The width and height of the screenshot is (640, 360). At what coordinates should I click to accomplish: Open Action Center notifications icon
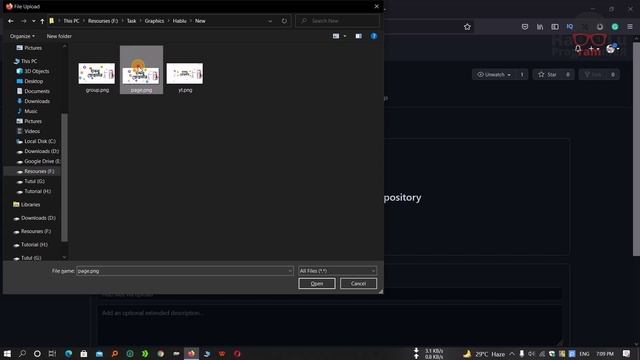(x=626, y=354)
